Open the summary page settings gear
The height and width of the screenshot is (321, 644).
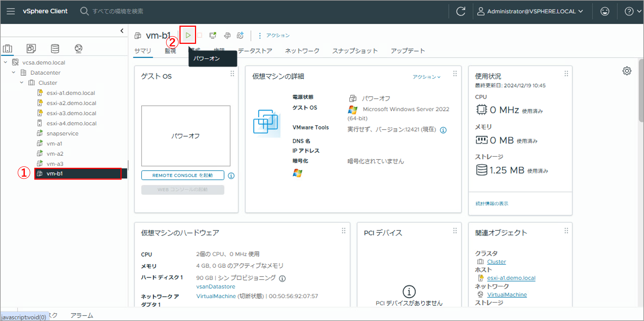627,71
